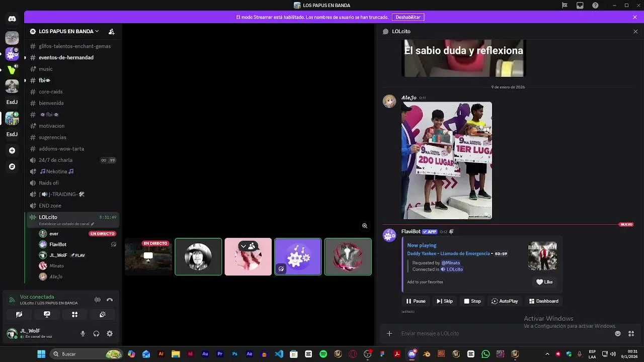Select Minato in voice list
Screen dimensions: 644x362
pyautogui.click(x=77, y=266)
